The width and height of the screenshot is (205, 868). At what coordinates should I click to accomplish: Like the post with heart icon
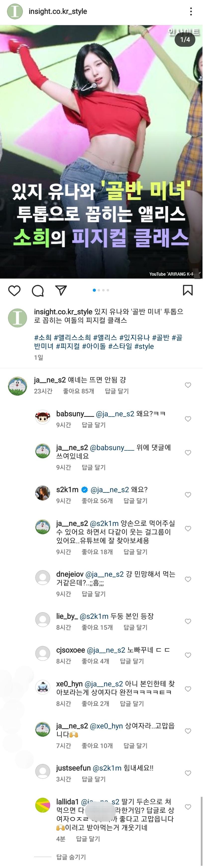tap(14, 290)
